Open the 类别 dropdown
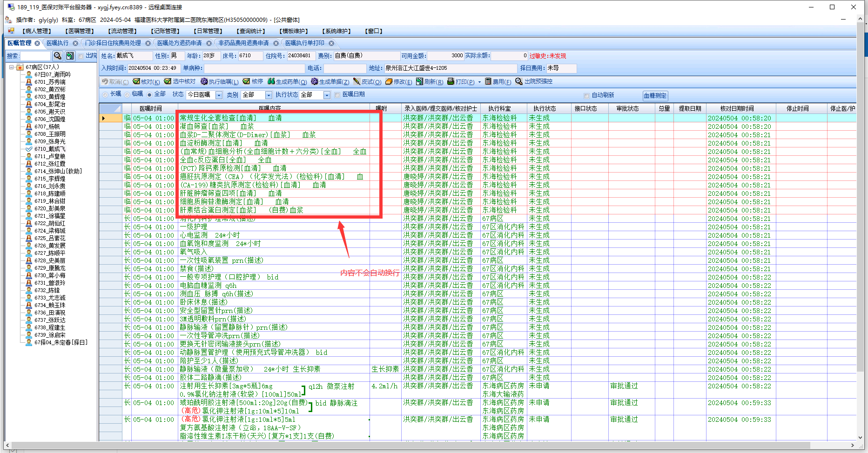Viewport: 868px width, 453px height. tap(269, 95)
